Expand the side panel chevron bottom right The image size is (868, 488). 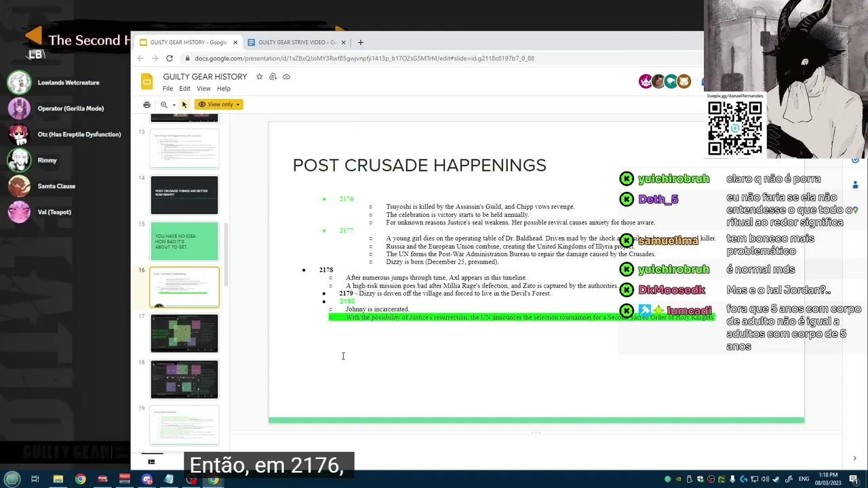coord(854,458)
